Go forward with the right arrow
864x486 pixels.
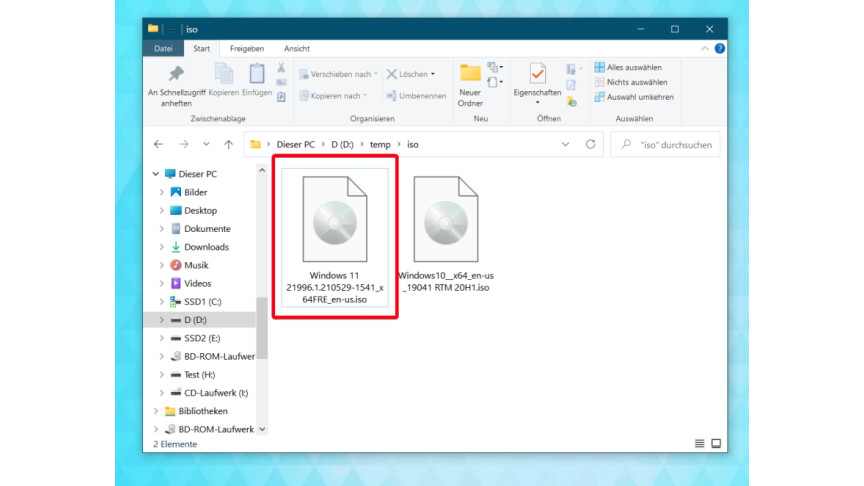183,144
